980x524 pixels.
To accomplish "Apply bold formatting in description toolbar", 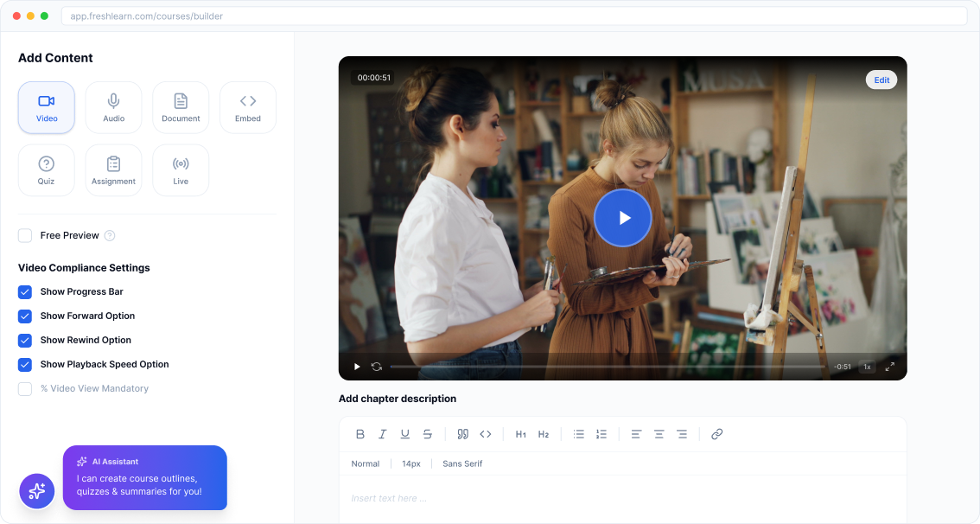I will (360, 434).
